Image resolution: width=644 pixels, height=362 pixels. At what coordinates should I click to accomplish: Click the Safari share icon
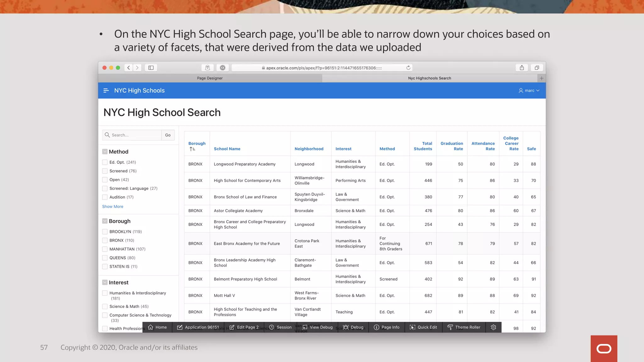click(522, 68)
